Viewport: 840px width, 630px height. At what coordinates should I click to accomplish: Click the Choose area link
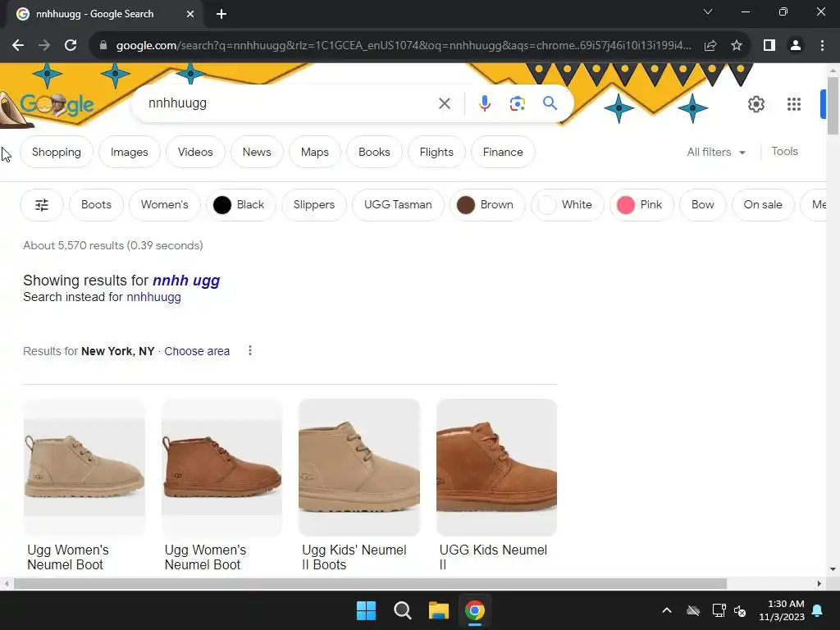(197, 351)
